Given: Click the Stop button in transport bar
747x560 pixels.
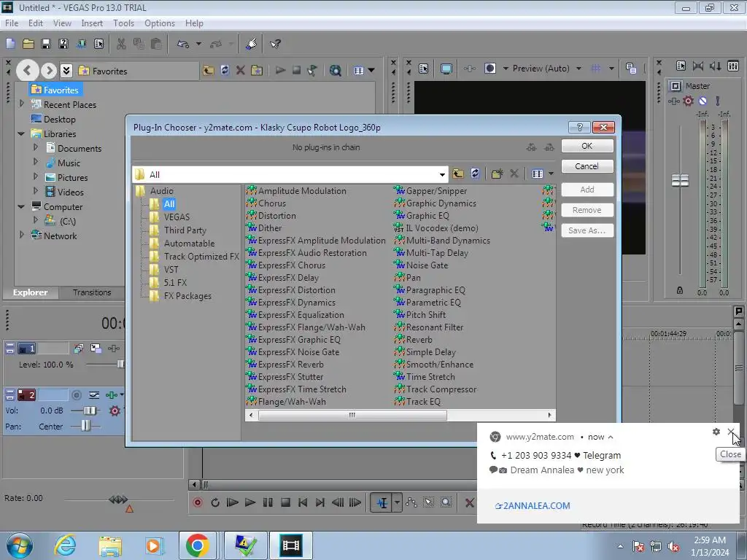Looking at the screenshot, I should pos(285,502).
